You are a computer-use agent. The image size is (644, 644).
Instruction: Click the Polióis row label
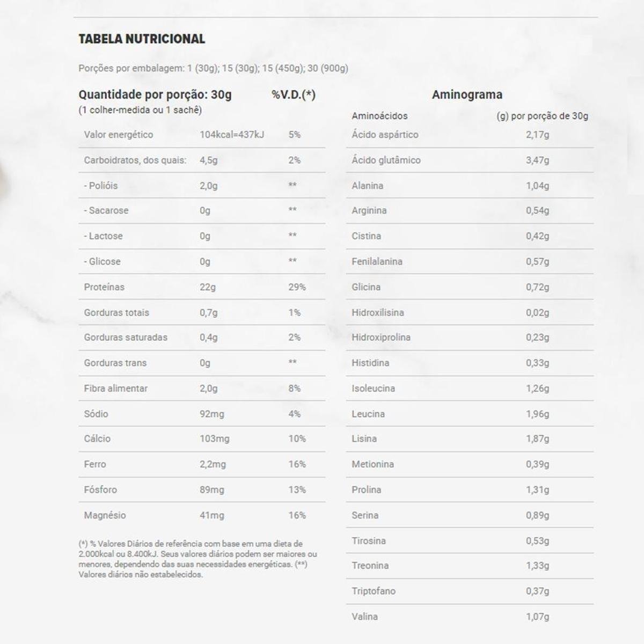point(100,186)
